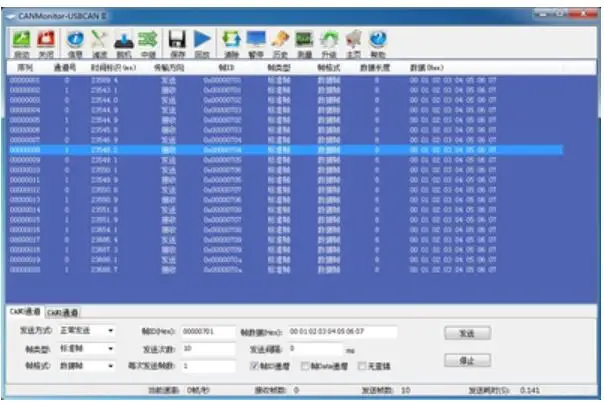Select frame row 00000004
Viewport: 604px width, 403px height.
[285, 110]
